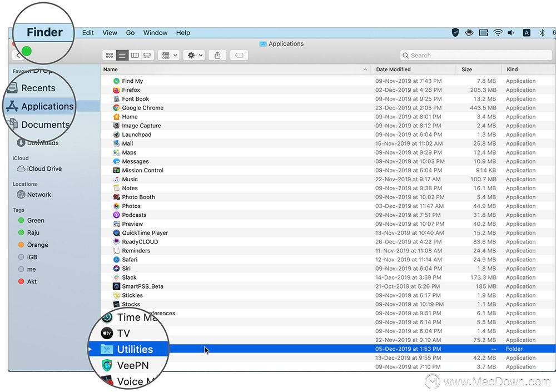Screen dimensions: 556x392
Task: Switch to list view in toolbar
Action: pos(122,56)
